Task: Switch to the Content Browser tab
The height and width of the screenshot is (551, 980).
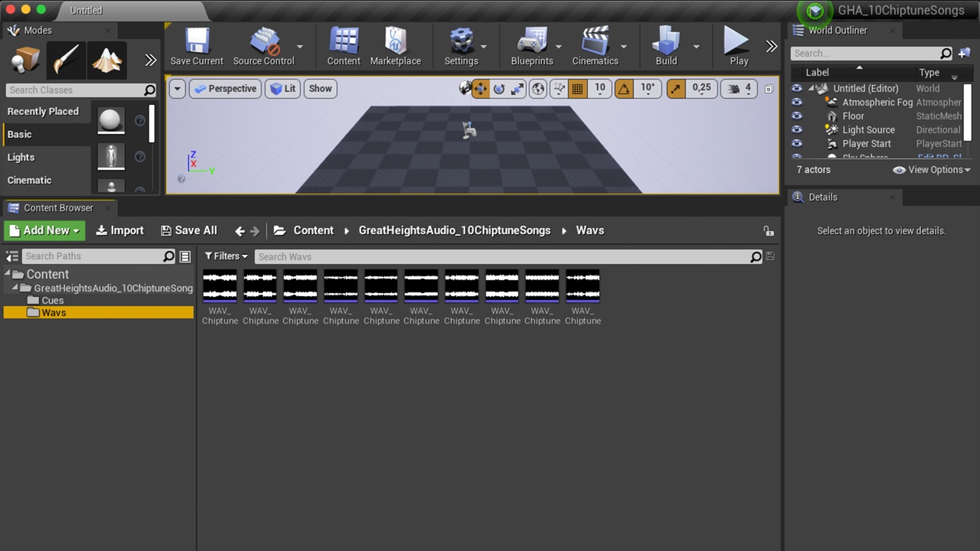Action: pos(58,208)
